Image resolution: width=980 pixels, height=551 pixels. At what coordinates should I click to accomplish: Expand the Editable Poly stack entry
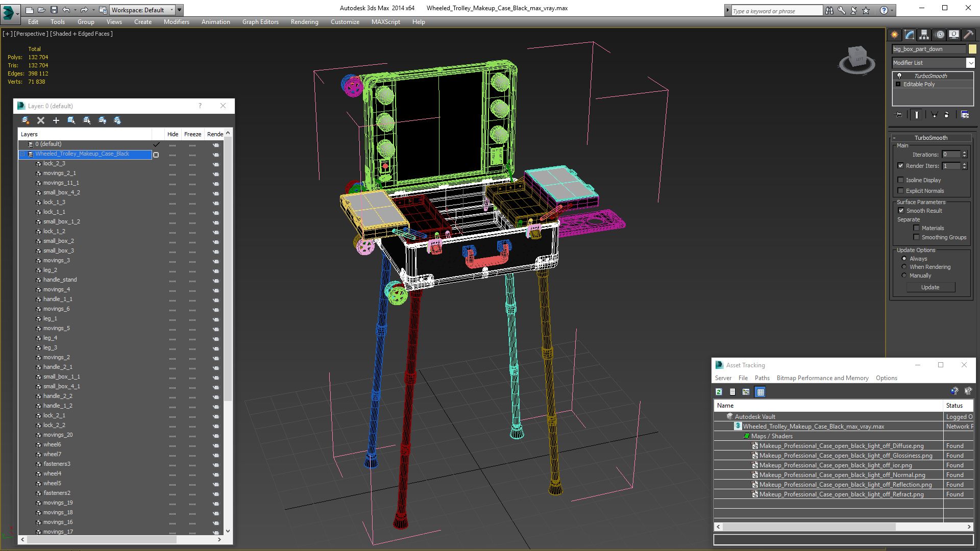click(x=898, y=84)
